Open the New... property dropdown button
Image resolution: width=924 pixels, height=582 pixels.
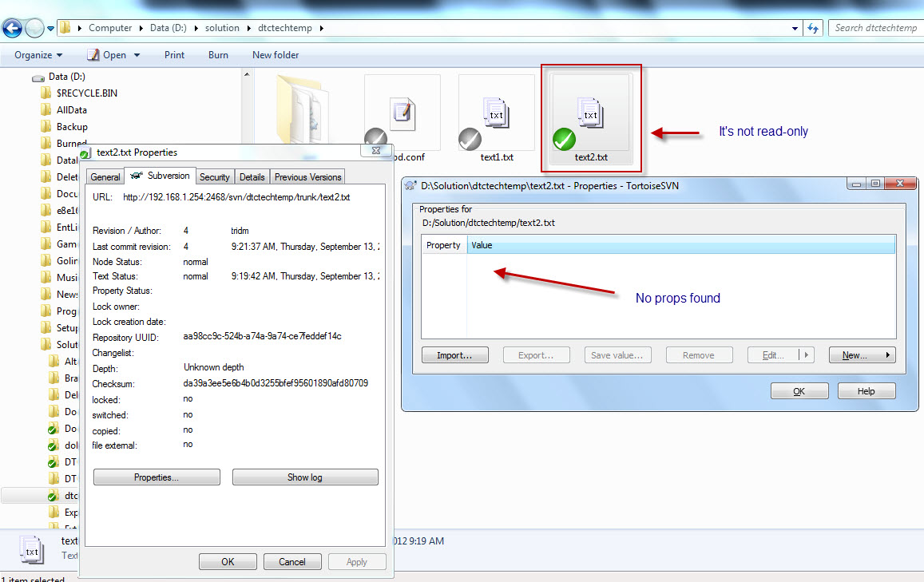click(863, 355)
